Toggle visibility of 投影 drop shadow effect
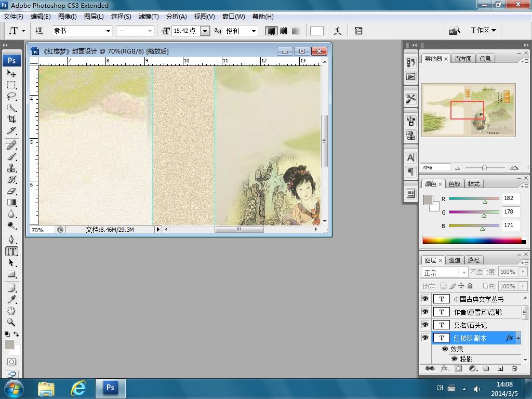Image resolution: width=532 pixels, height=399 pixels. point(454,358)
